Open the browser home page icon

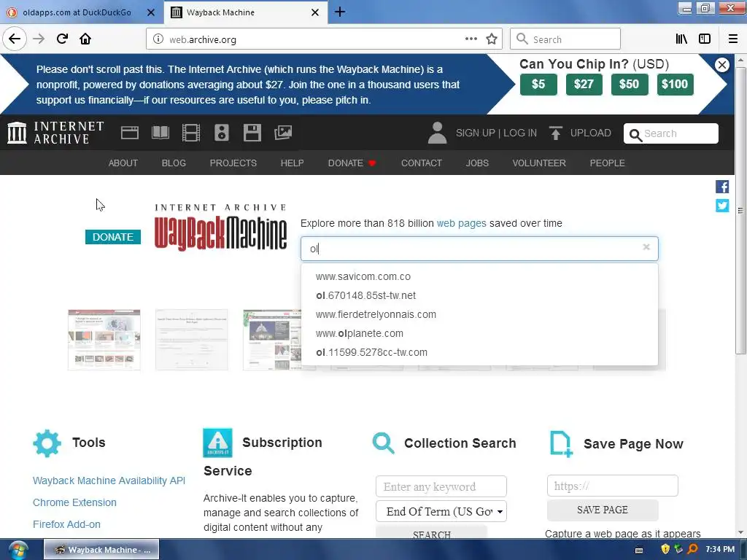click(85, 39)
